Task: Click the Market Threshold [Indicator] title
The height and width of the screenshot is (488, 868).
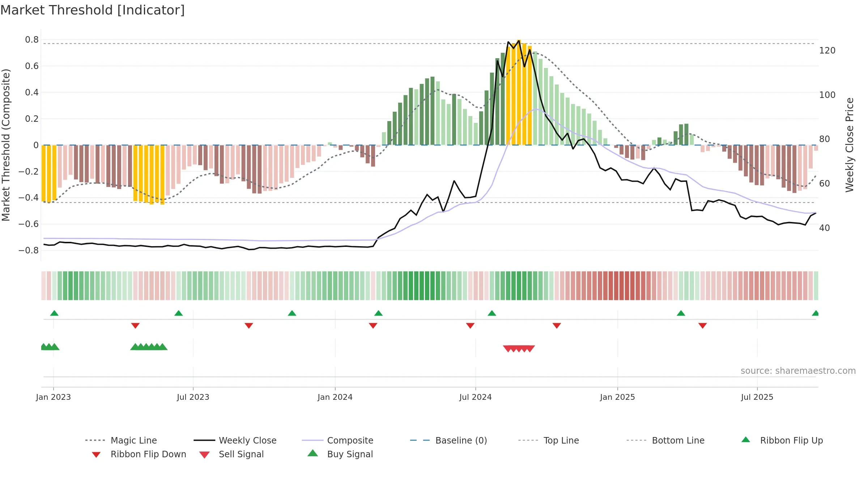Action: (93, 10)
